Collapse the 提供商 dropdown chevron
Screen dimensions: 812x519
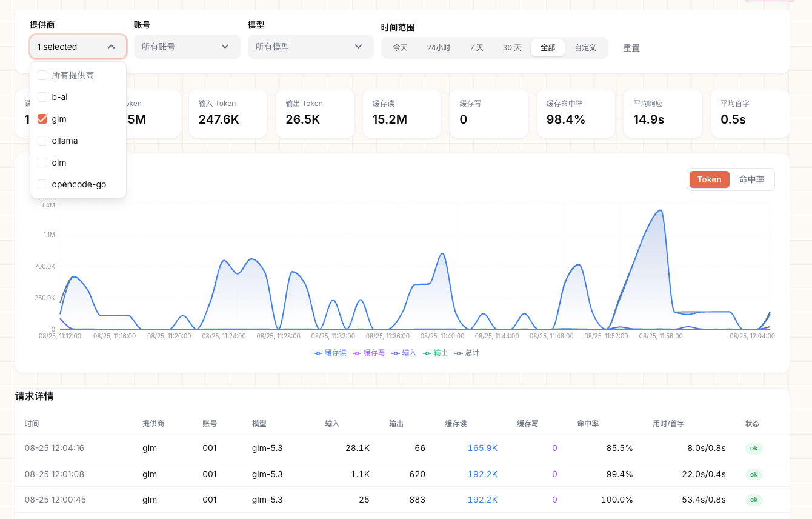coord(111,47)
